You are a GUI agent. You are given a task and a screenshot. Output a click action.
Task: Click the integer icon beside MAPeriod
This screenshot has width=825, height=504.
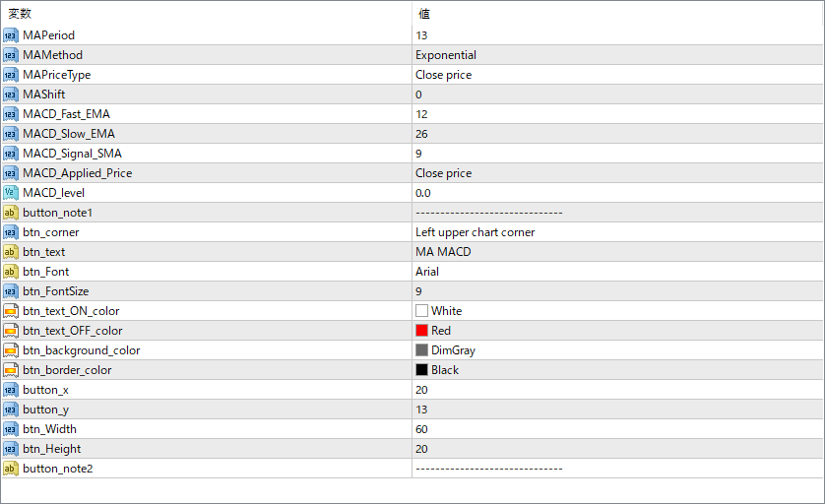click(x=11, y=35)
